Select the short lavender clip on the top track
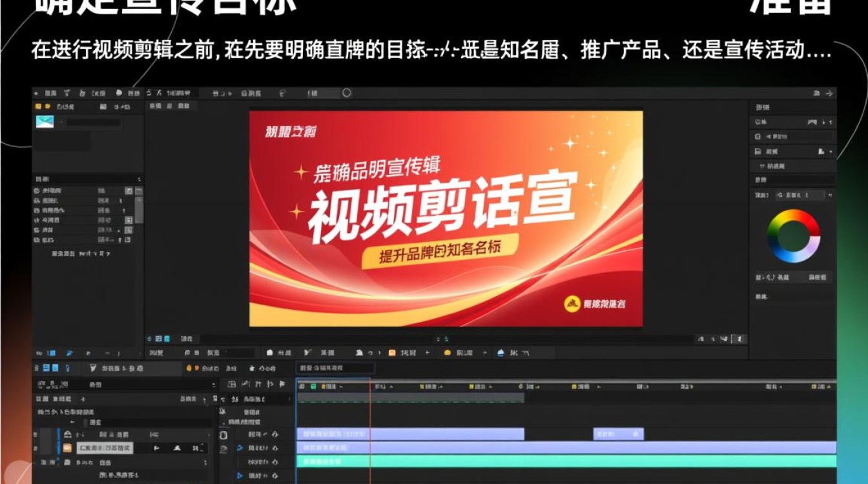This screenshot has height=484, width=868. point(618,434)
